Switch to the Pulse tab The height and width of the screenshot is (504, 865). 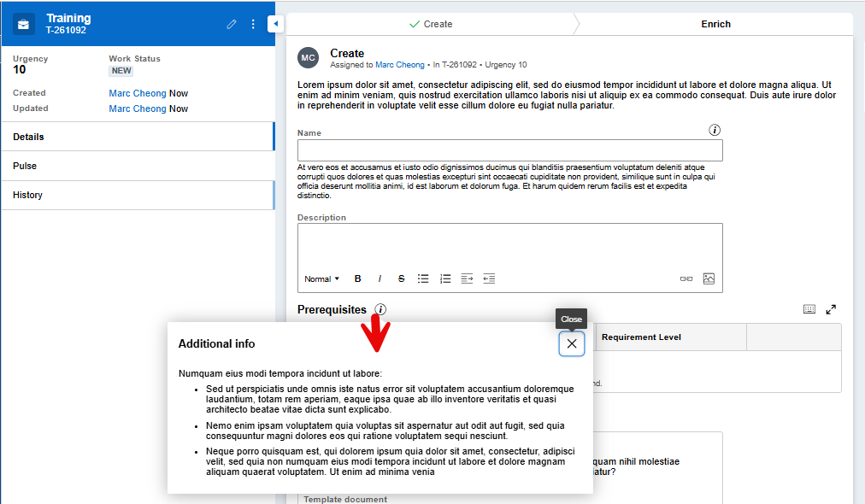point(137,166)
